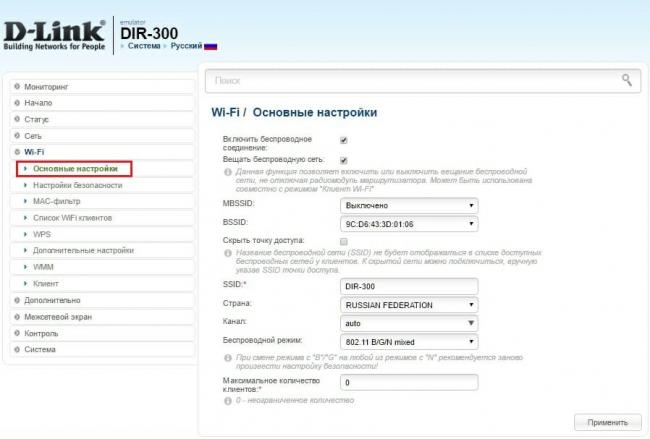
Task: Click the Система link in the header
Action: click(144, 46)
